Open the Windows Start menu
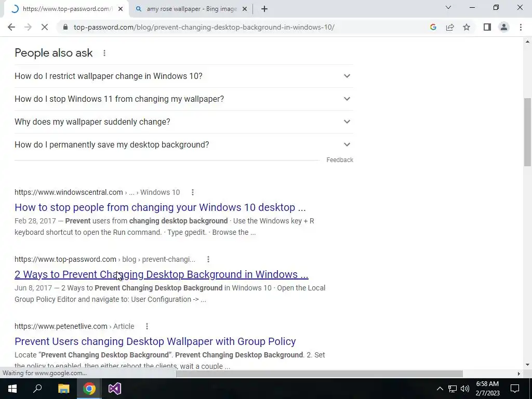The image size is (532, 399). 12,389
